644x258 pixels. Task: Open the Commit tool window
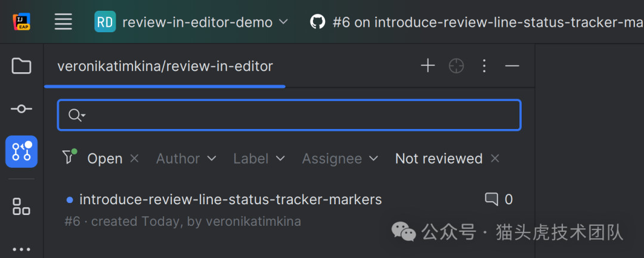[21, 109]
